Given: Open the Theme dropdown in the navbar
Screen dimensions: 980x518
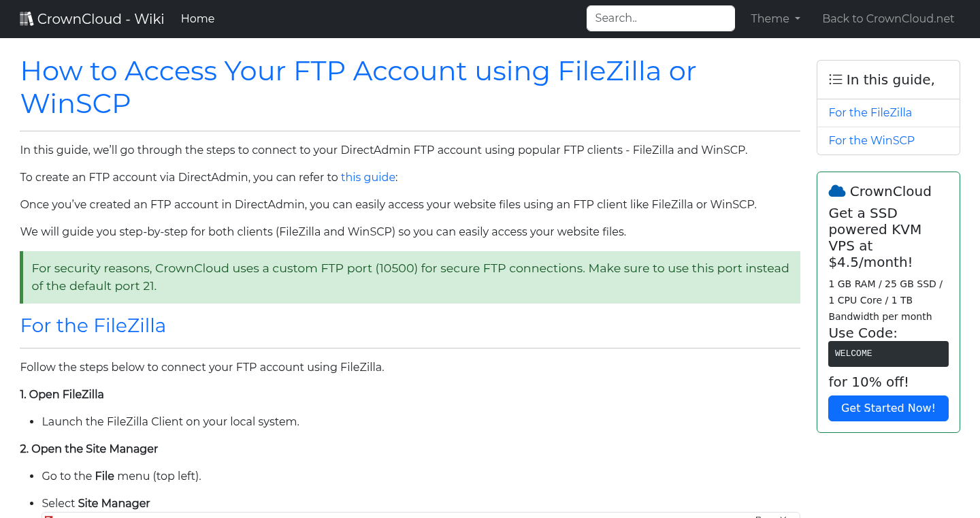Looking at the screenshot, I should click(x=774, y=18).
